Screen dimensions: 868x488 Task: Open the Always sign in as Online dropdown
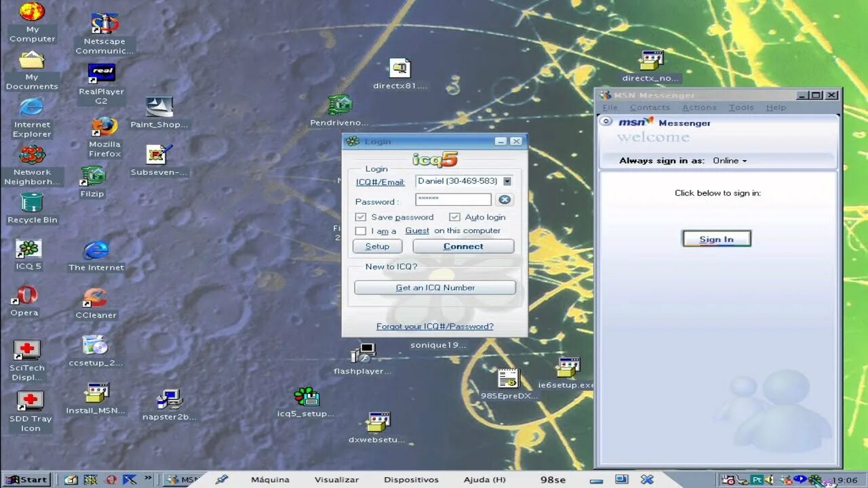pyautogui.click(x=729, y=161)
